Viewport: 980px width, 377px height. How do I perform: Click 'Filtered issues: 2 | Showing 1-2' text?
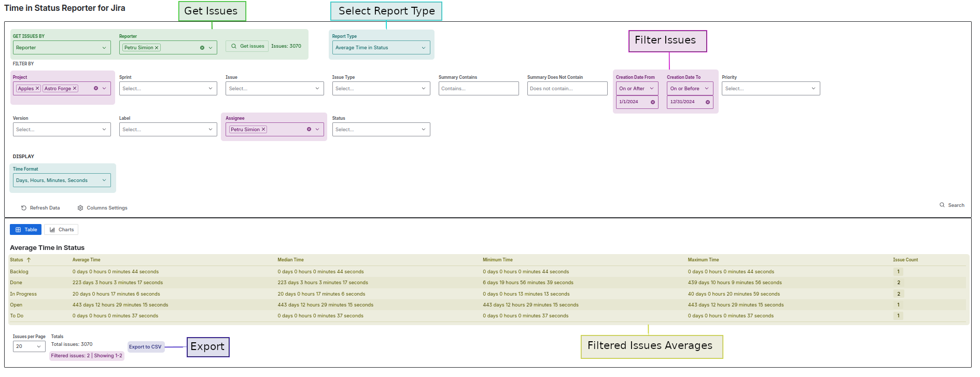[x=87, y=356]
